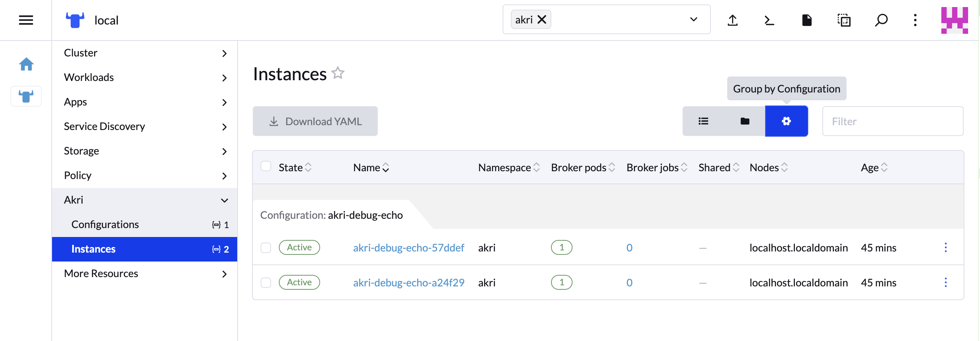Click in the Filter text field
980x341 pixels.
(893, 121)
